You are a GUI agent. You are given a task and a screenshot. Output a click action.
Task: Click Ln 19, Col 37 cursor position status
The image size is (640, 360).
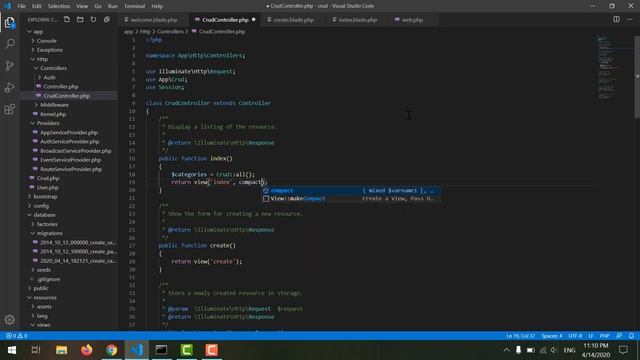[520, 336]
